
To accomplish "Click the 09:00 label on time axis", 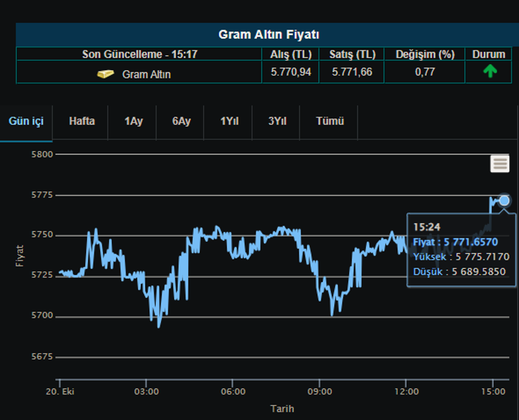I will (x=319, y=392).
